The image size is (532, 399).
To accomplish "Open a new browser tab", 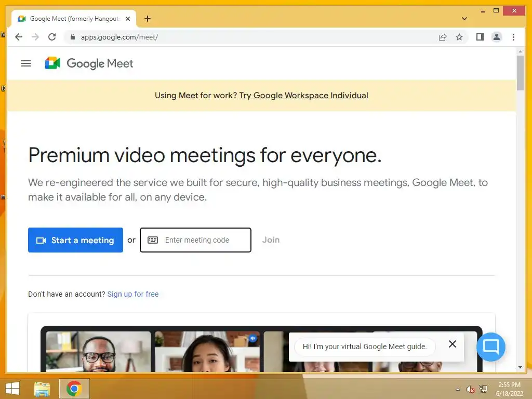I will click(147, 19).
